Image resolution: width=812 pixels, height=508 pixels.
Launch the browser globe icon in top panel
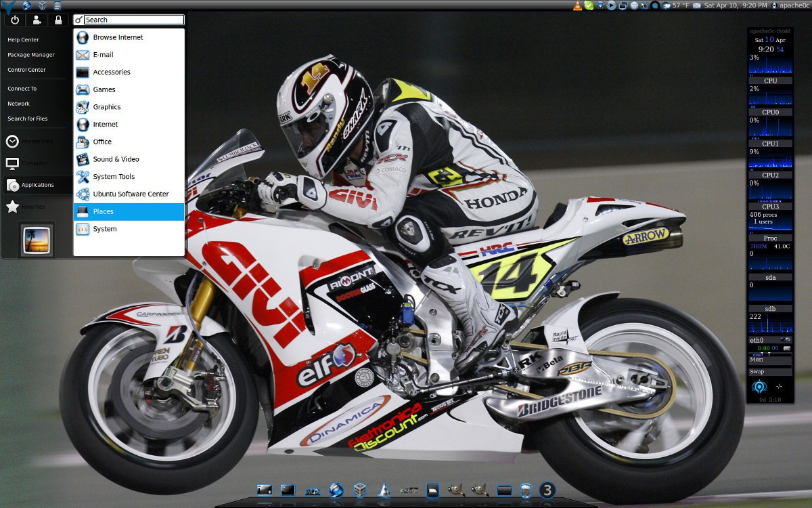pos(26,5)
